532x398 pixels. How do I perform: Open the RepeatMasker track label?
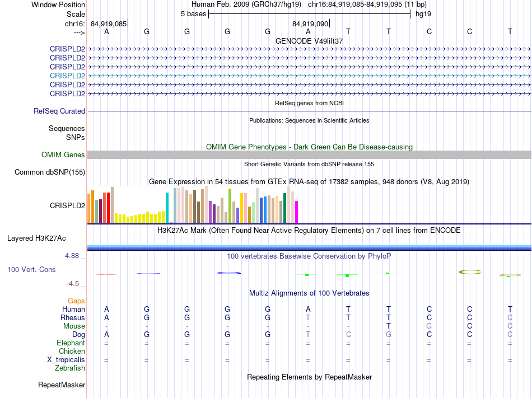pos(62,385)
